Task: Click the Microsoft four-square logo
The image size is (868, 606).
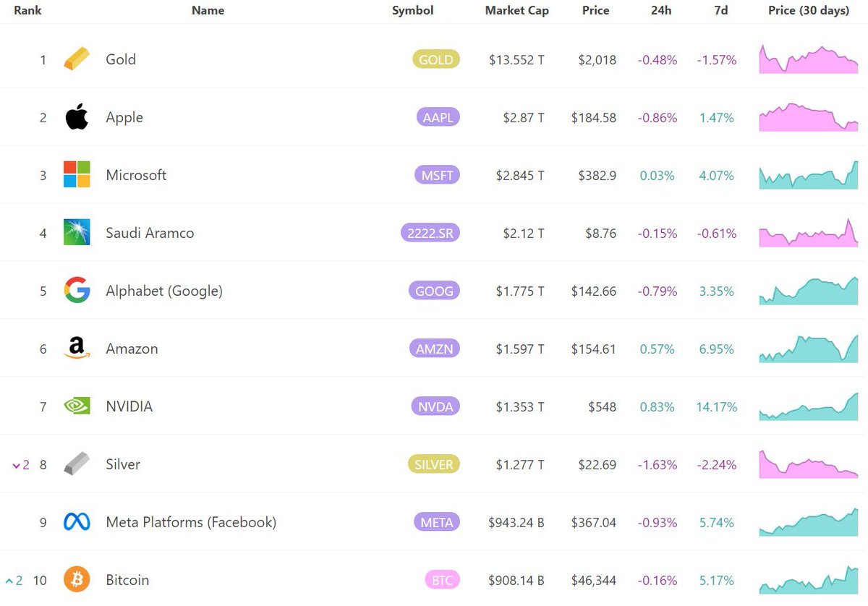Action: pos(77,175)
